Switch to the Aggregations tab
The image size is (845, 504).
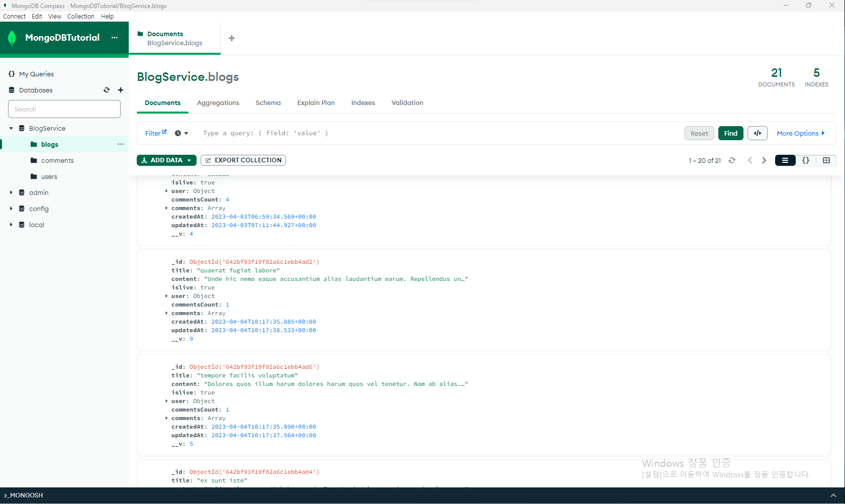(x=218, y=103)
